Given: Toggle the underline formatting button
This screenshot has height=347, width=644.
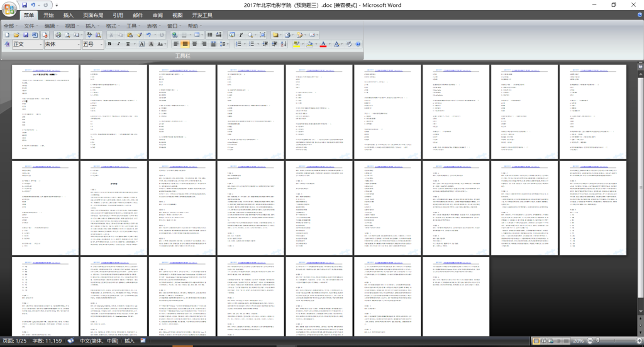Looking at the screenshot, I should [x=128, y=45].
